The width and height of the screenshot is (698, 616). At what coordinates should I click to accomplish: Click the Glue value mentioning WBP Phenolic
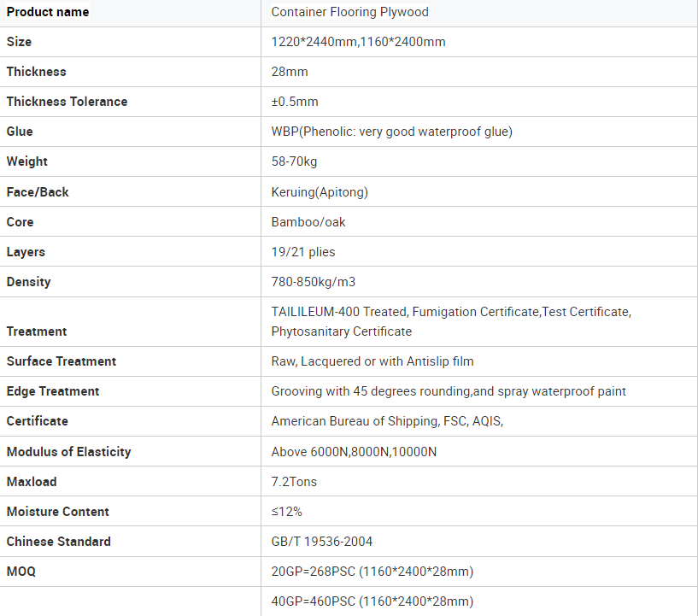pyautogui.click(x=391, y=132)
